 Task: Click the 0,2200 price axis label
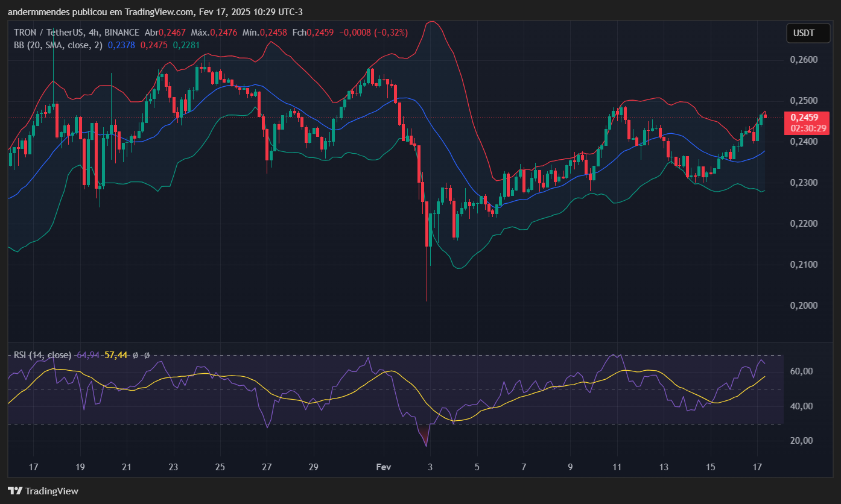(804, 224)
